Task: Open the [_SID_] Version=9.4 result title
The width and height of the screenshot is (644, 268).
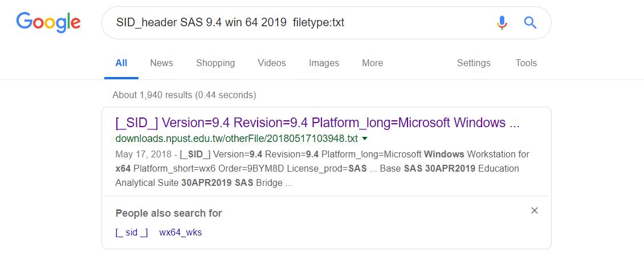Action: coord(317,123)
